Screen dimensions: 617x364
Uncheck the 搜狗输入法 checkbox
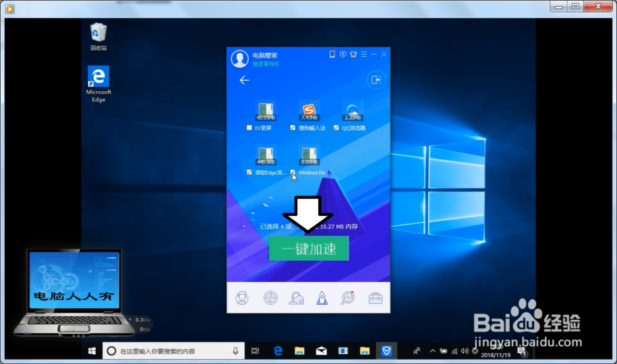pyautogui.click(x=292, y=128)
